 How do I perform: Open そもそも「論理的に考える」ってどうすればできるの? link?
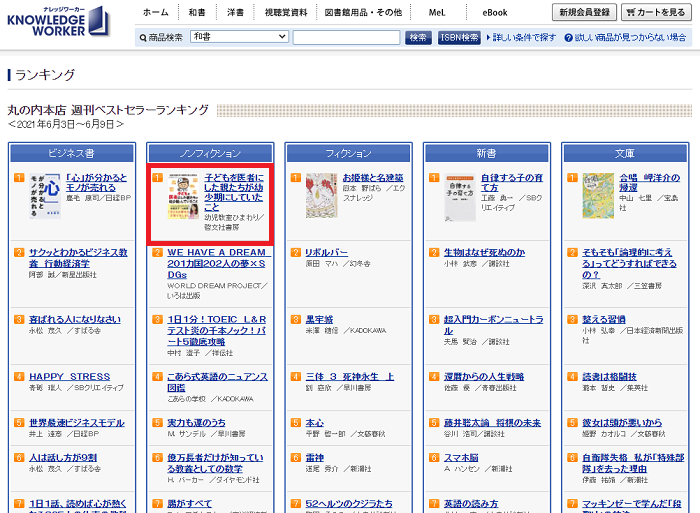pyautogui.click(x=629, y=263)
